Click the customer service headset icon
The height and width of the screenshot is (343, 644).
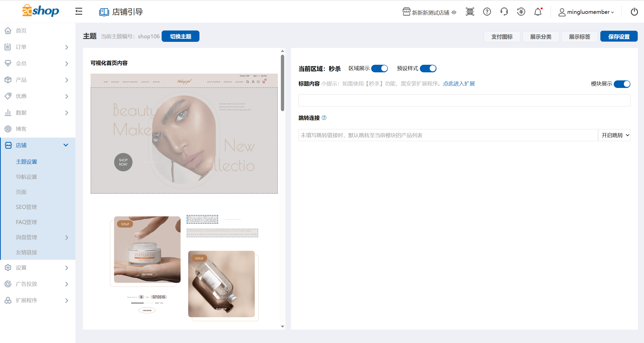504,12
